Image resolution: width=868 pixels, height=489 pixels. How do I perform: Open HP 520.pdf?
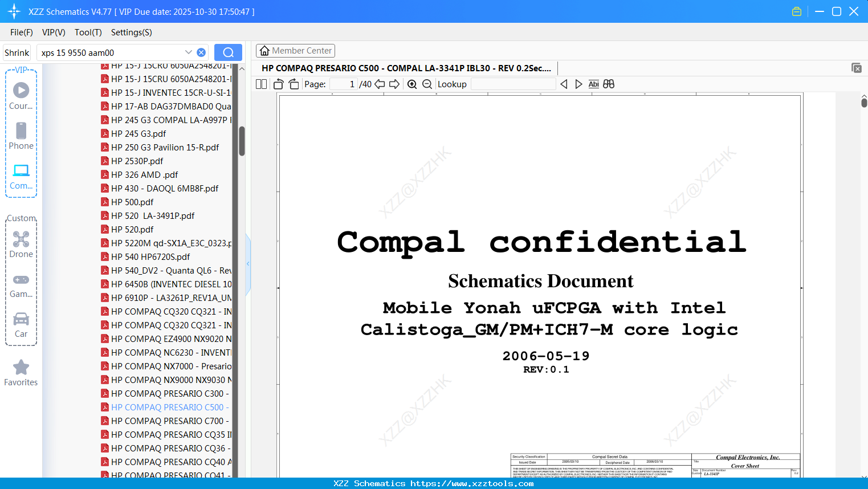coord(132,229)
